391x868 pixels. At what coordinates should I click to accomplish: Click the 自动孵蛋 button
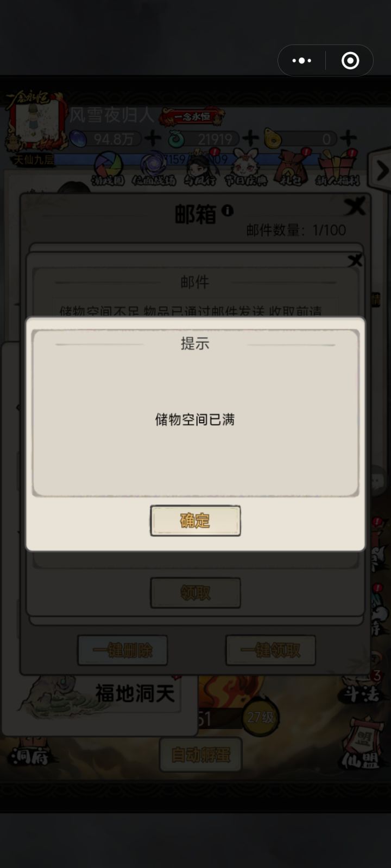pyautogui.click(x=200, y=755)
